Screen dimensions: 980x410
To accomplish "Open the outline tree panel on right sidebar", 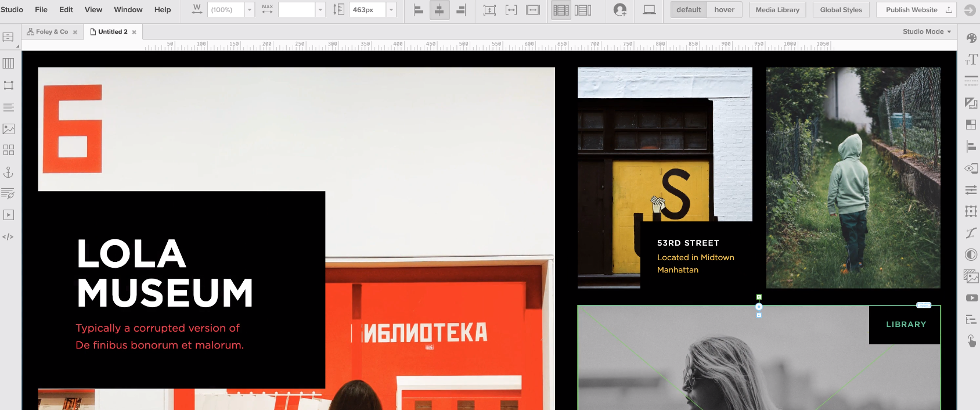I will coord(971,319).
